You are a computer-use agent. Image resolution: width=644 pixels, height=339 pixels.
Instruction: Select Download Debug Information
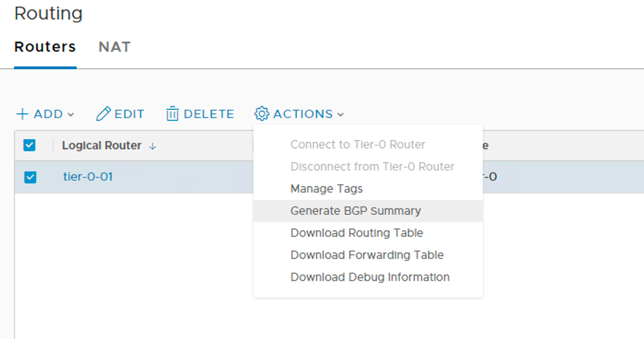point(370,277)
